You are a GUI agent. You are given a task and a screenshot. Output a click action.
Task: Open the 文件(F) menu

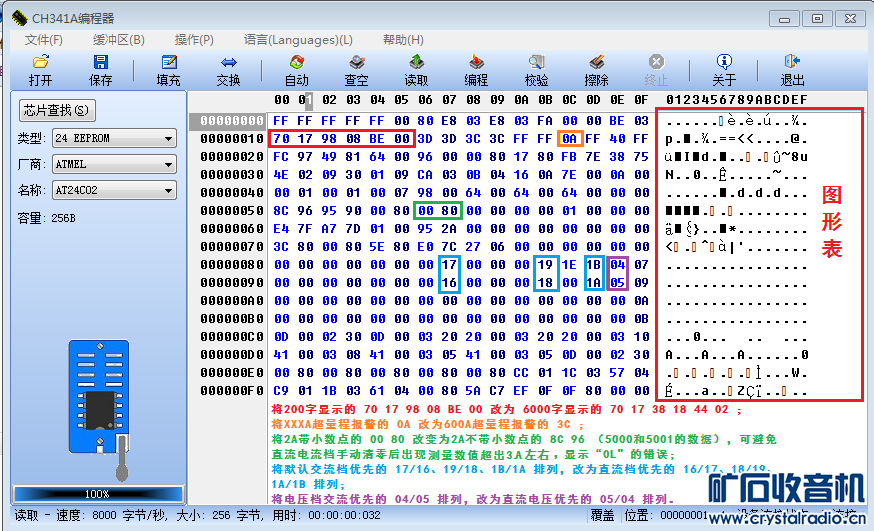point(44,40)
